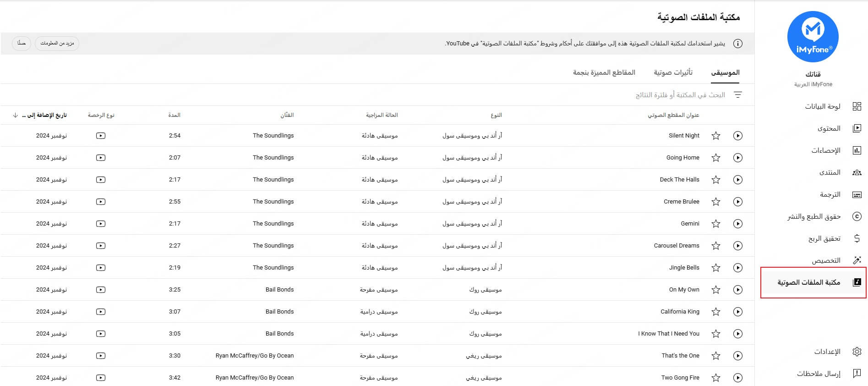The height and width of the screenshot is (386, 868).
Task: Click license type icon for Gemini
Action: tap(101, 224)
